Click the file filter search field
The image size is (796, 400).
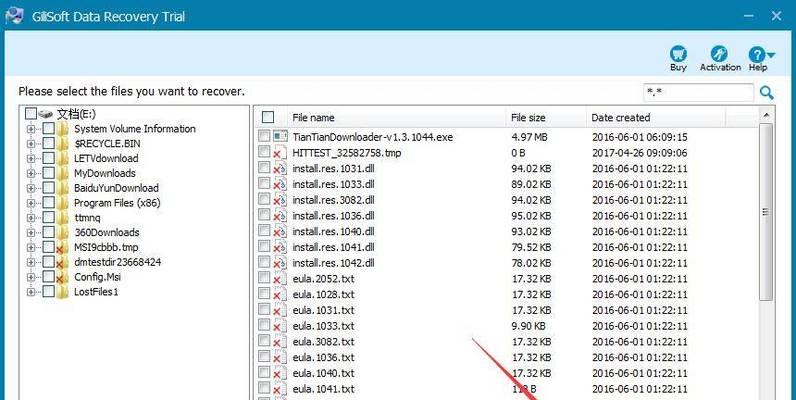point(699,92)
